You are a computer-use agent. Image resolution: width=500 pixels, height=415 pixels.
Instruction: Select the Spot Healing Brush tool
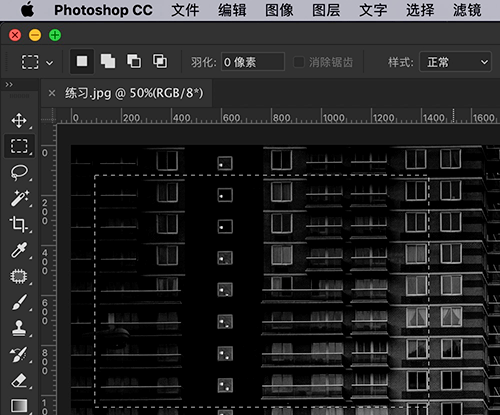coord(19,276)
